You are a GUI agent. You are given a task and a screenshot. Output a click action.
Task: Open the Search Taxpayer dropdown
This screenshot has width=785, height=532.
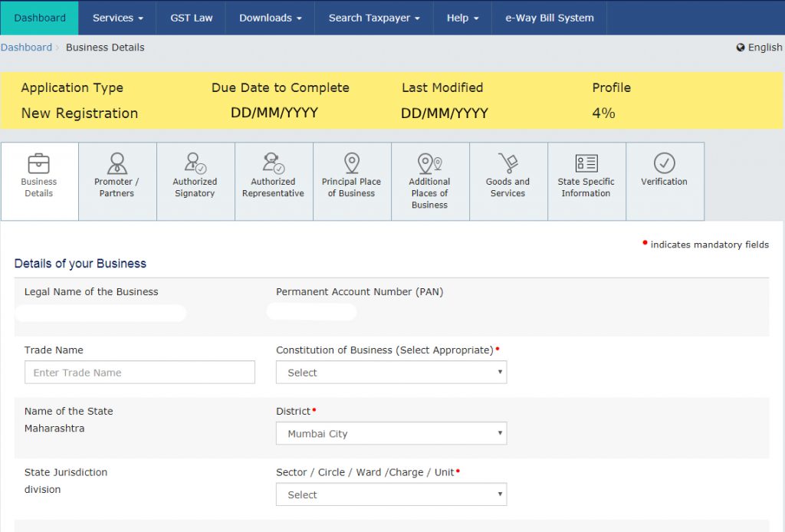click(x=374, y=18)
